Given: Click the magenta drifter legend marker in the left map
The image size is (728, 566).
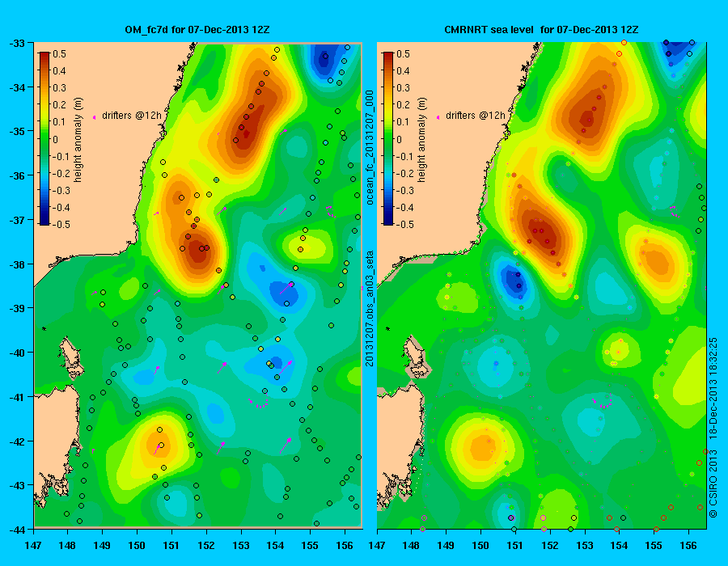Looking at the screenshot, I should tap(95, 117).
